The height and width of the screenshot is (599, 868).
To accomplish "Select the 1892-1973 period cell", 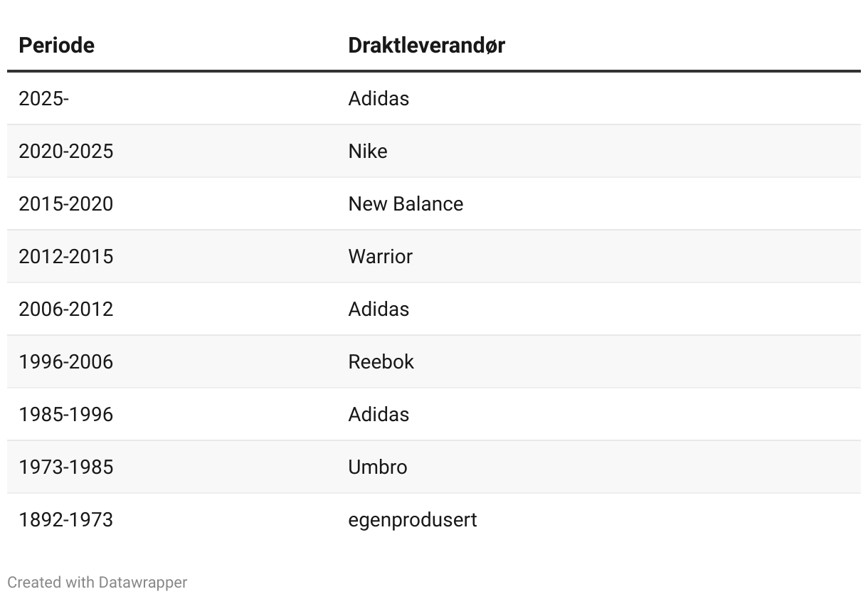I will click(66, 519).
